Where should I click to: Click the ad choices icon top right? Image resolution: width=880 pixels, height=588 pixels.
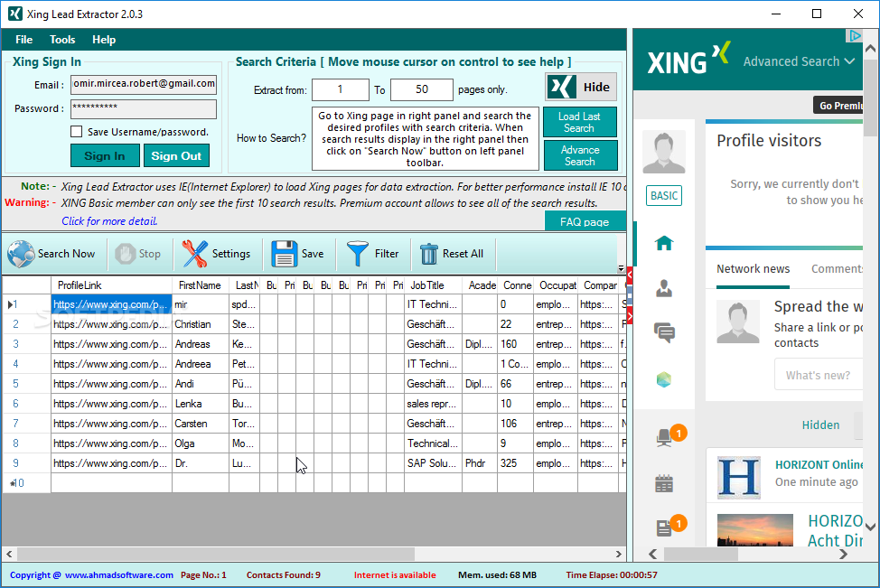pos(854,36)
